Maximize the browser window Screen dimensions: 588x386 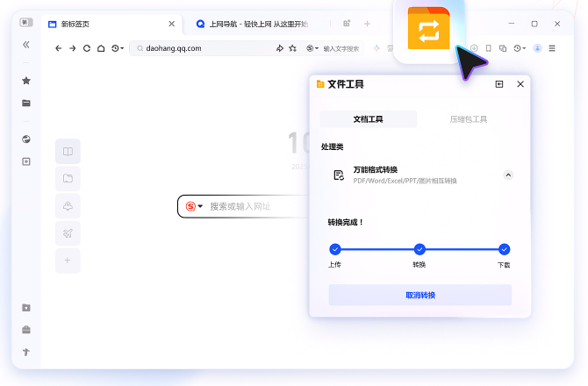point(534,24)
